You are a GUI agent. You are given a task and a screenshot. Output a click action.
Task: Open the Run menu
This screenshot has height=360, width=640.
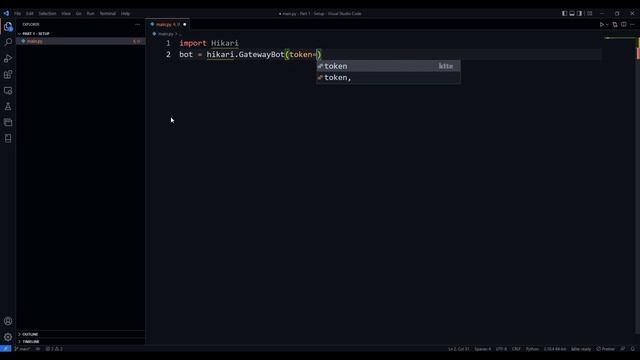pyautogui.click(x=90, y=13)
